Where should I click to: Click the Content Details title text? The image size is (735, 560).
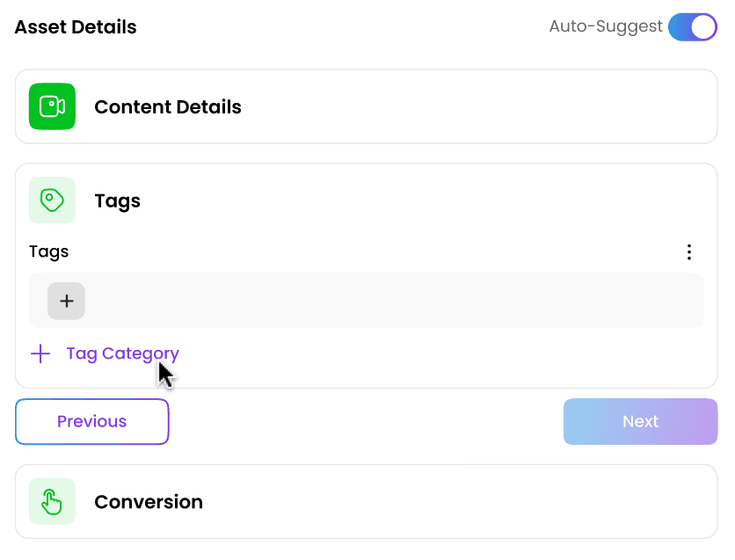click(168, 107)
